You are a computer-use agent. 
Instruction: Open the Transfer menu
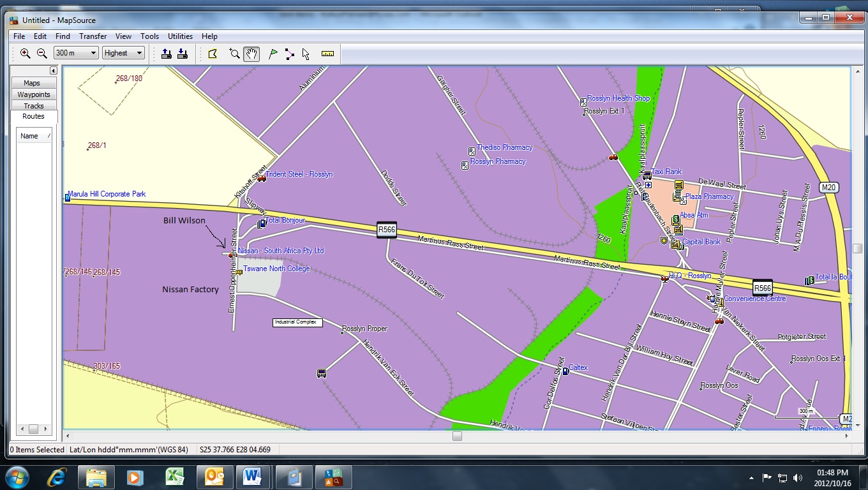coord(93,36)
